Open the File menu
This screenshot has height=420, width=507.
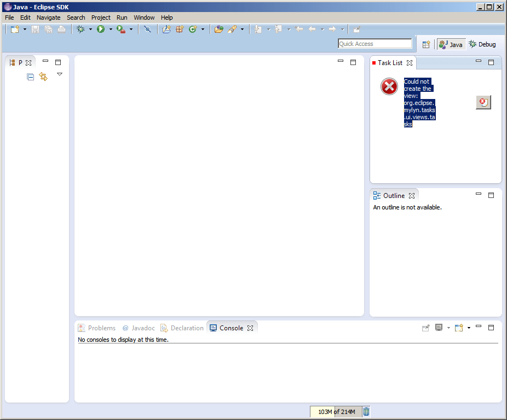tap(9, 17)
